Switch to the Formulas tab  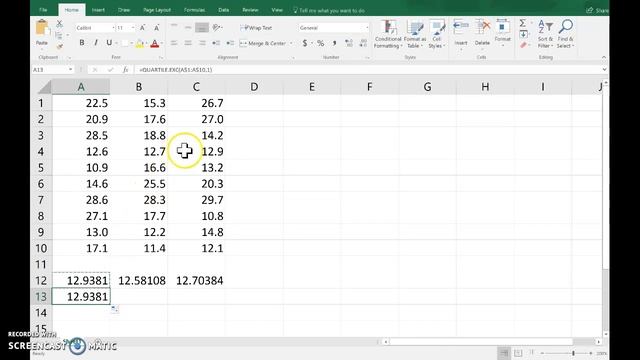(194, 10)
